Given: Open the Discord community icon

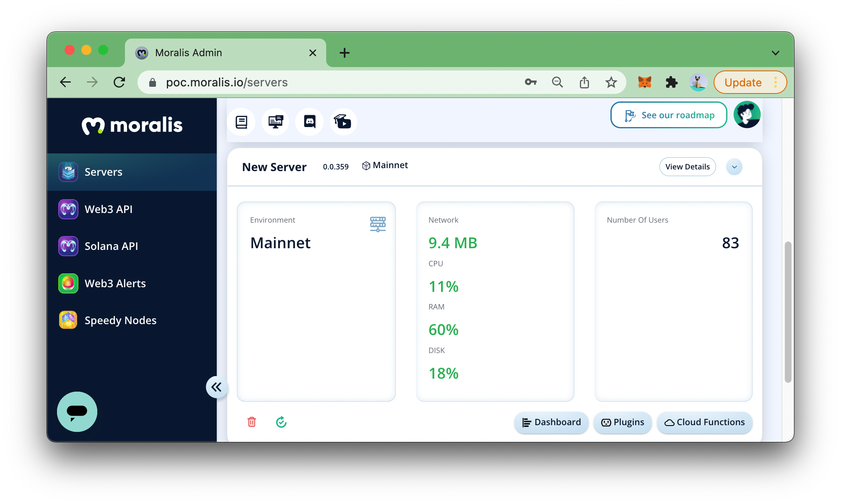Looking at the screenshot, I should (x=309, y=122).
